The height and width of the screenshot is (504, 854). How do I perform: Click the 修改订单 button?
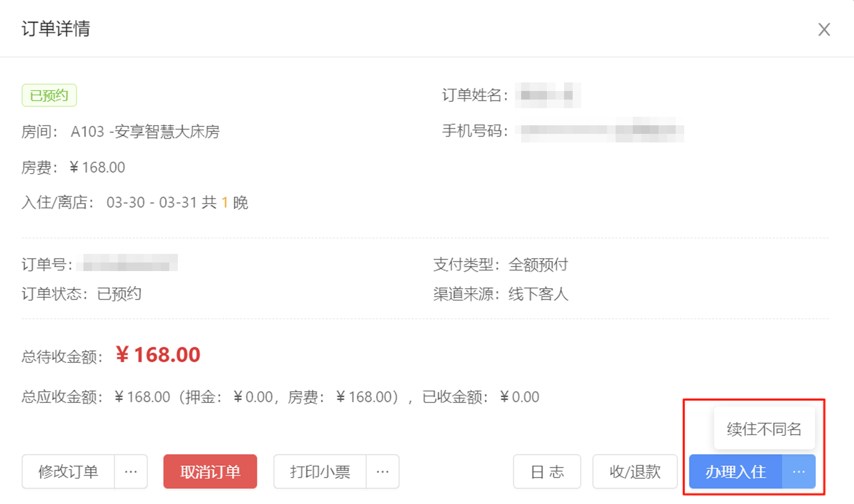(68, 472)
